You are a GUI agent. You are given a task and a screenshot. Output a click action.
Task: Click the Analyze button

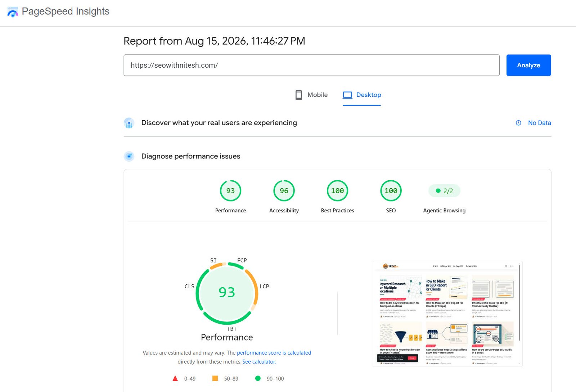point(528,65)
